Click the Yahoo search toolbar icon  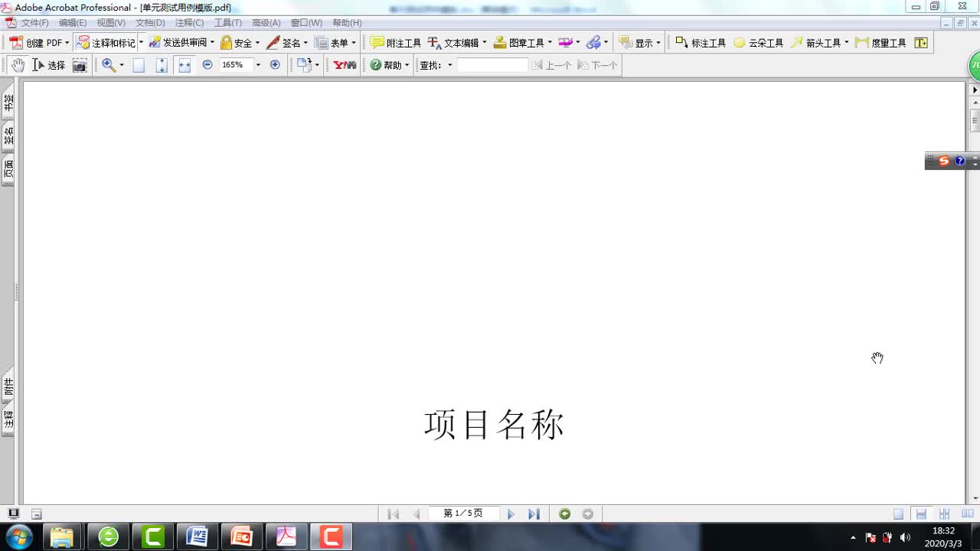[345, 65]
